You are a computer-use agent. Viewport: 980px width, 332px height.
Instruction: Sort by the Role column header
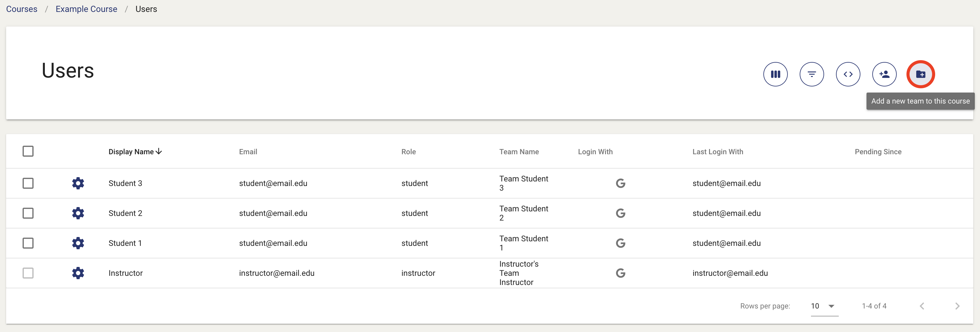click(x=408, y=151)
